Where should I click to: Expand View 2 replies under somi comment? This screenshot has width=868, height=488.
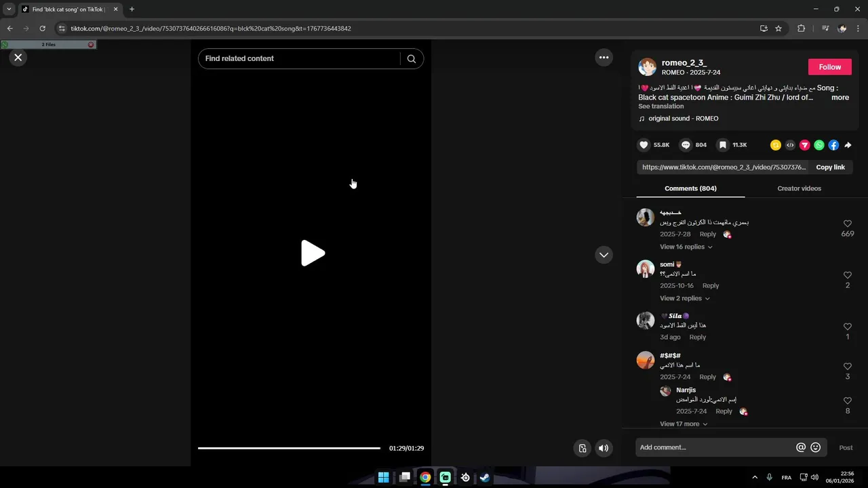(685, 298)
